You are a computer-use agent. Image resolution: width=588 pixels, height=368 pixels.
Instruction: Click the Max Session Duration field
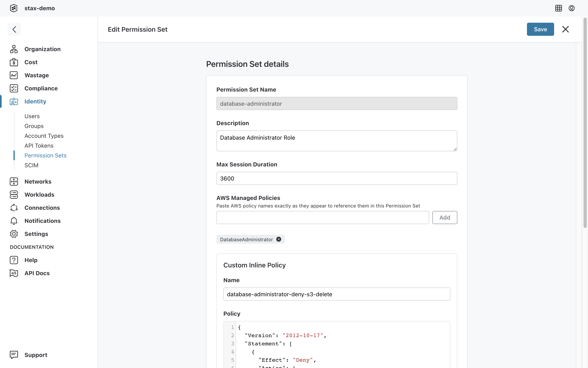click(x=337, y=178)
